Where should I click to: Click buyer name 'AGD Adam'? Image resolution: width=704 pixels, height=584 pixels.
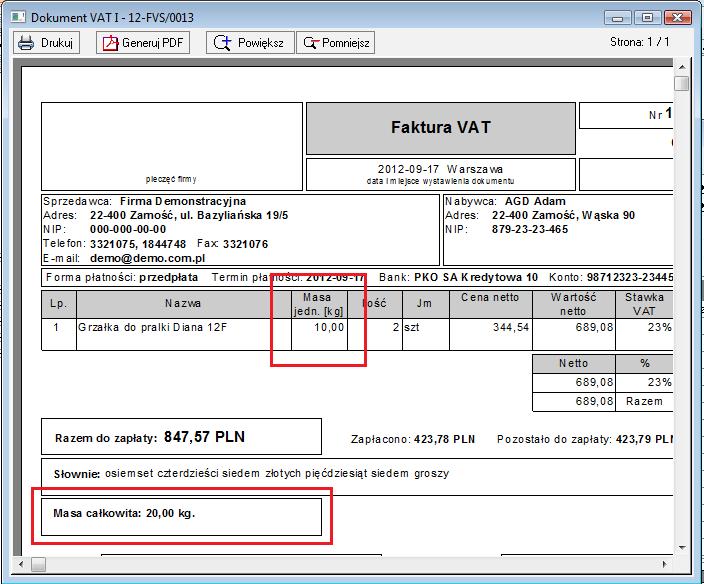click(535, 201)
